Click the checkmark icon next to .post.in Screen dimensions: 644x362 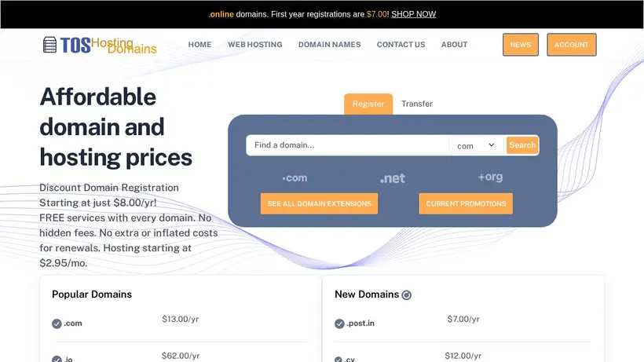coord(339,324)
